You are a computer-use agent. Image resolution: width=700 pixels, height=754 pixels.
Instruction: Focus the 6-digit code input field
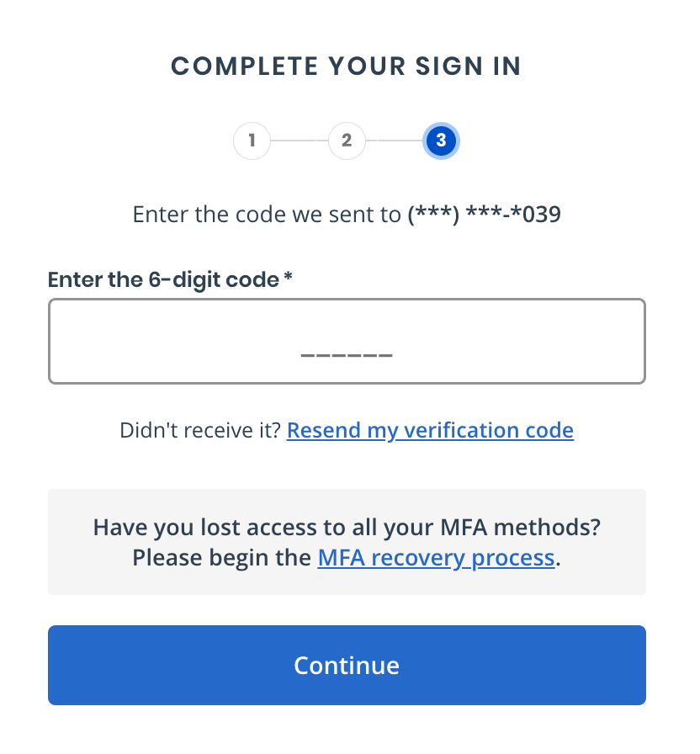168,341
